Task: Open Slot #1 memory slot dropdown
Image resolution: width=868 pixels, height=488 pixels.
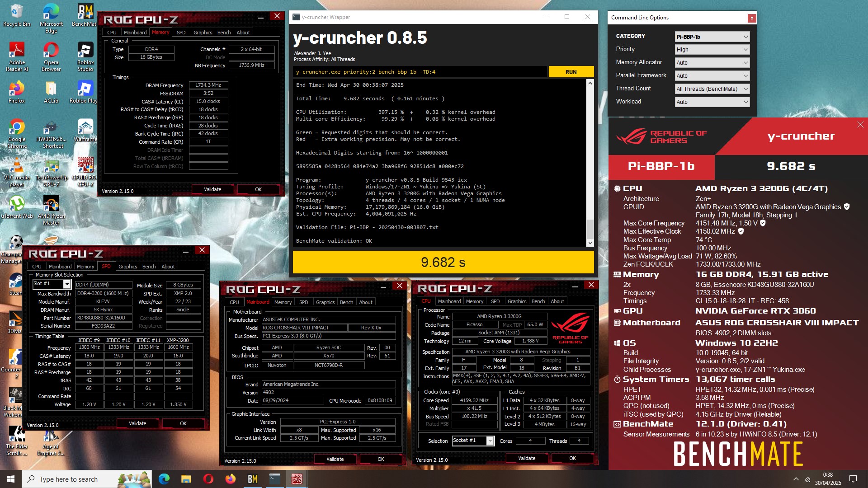Action: pos(52,284)
